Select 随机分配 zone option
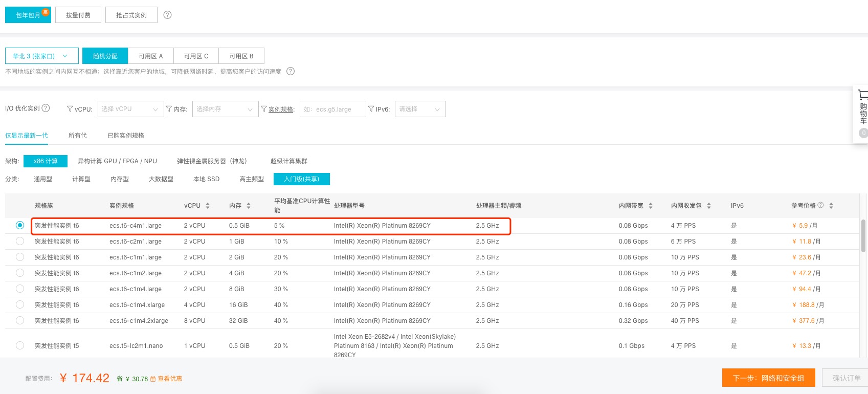This screenshot has width=868, height=394. click(105, 56)
